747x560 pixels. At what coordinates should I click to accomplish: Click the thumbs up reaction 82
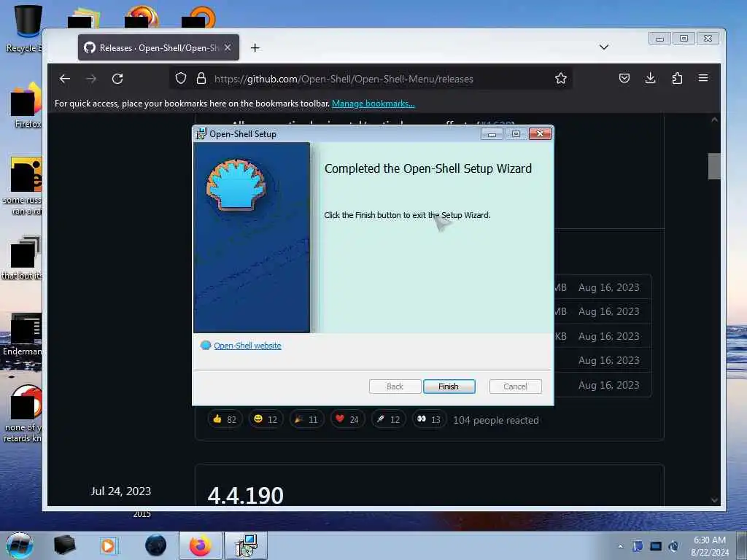(225, 419)
